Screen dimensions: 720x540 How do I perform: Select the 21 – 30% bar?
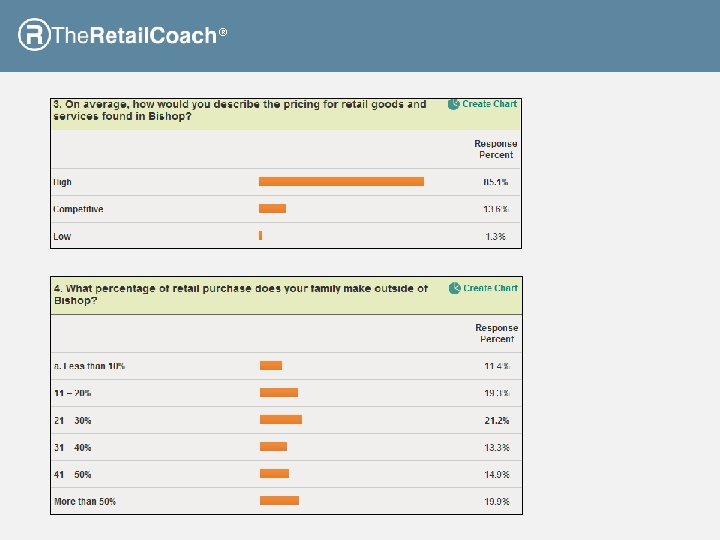coord(281,420)
